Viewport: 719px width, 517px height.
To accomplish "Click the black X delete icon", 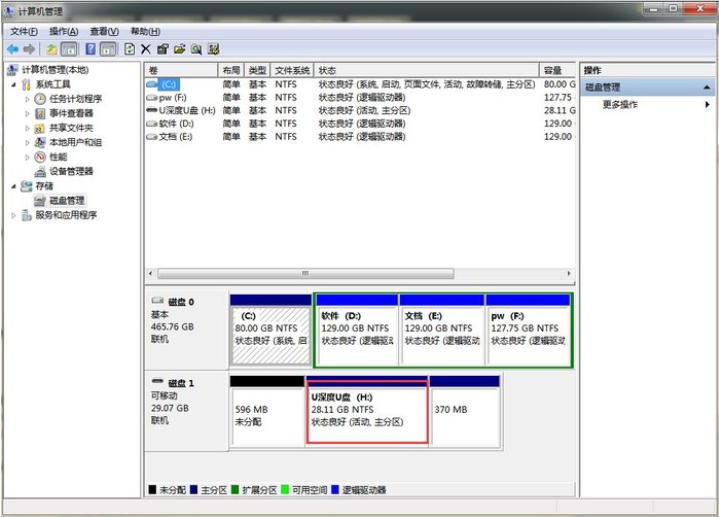I will coord(146,49).
